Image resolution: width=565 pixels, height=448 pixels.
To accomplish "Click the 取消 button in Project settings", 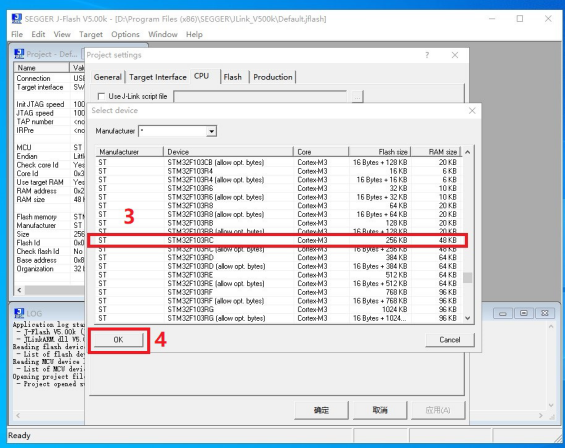I will coord(380,410).
